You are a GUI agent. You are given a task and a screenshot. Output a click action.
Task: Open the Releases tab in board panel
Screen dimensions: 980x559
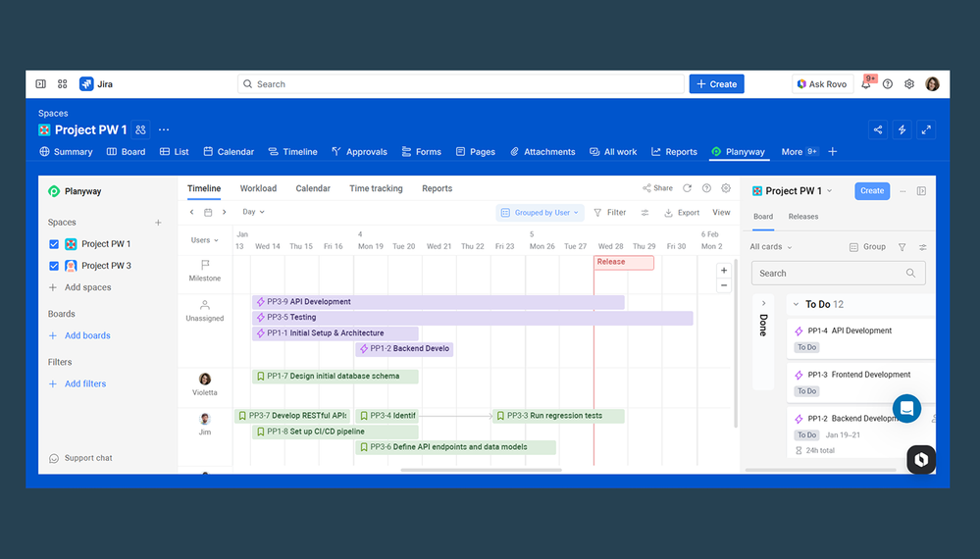click(x=803, y=217)
